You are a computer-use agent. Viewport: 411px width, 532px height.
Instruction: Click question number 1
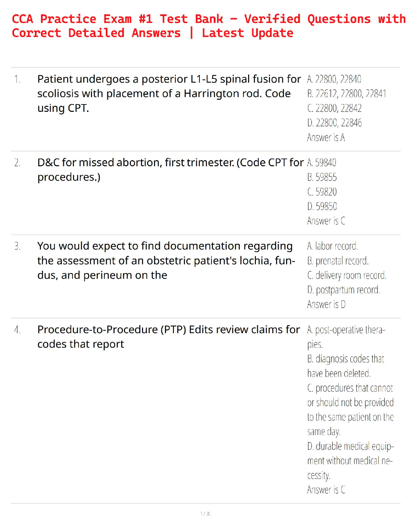tap(17, 79)
